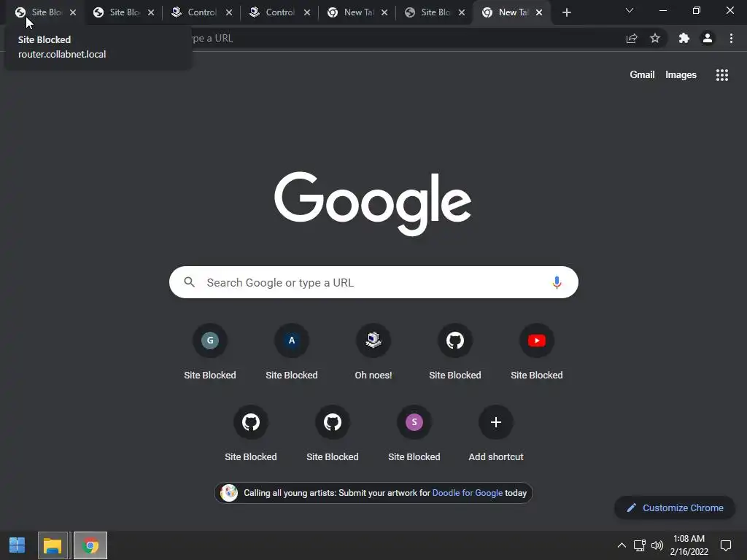Close the first Site Blocked tab

tap(73, 12)
